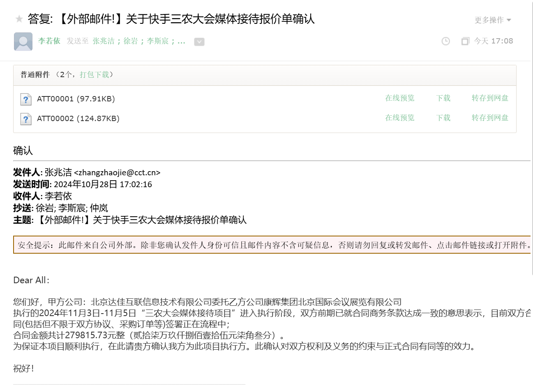Open email in new window icon

point(465,41)
